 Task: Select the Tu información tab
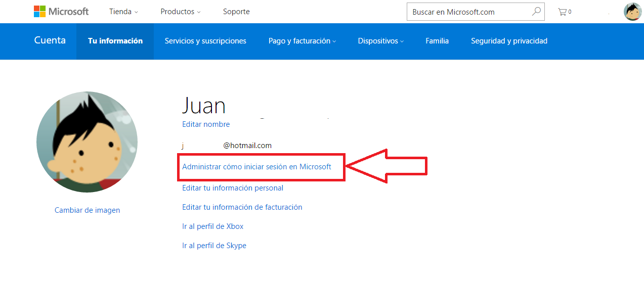pos(115,41)
